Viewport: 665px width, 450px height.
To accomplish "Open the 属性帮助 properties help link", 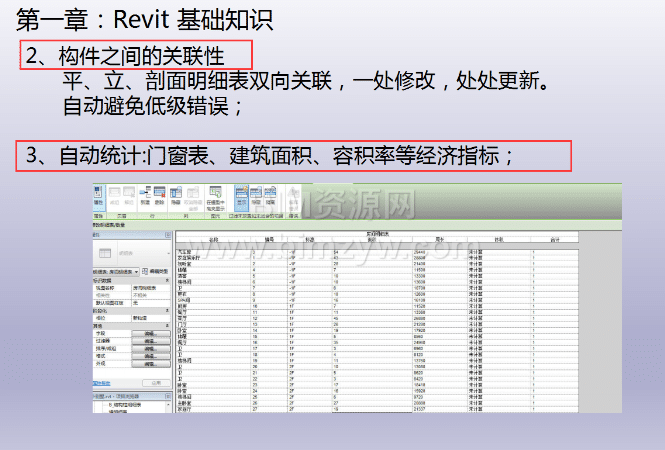I will pyautogui.click(x=102, y=383).
